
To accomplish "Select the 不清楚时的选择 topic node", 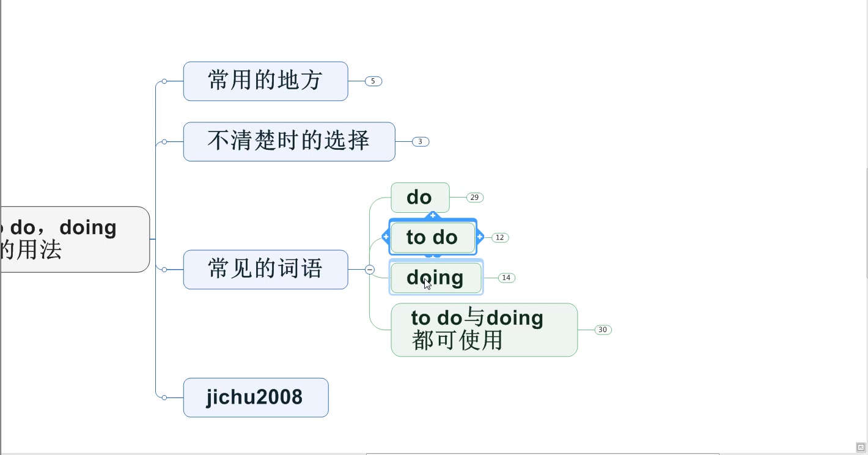I will pyautogui.click(x=289, y=141).
